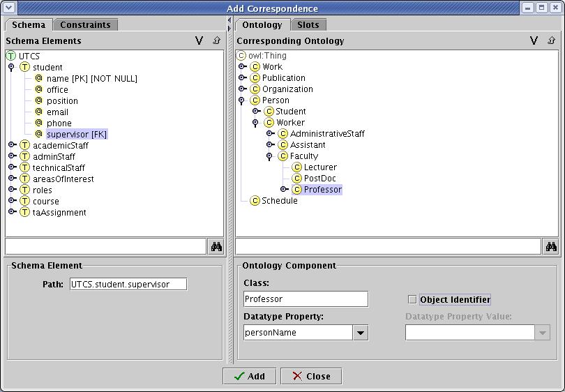
Task: Open the Datatype Property dropdown
Action: point(361,333)
